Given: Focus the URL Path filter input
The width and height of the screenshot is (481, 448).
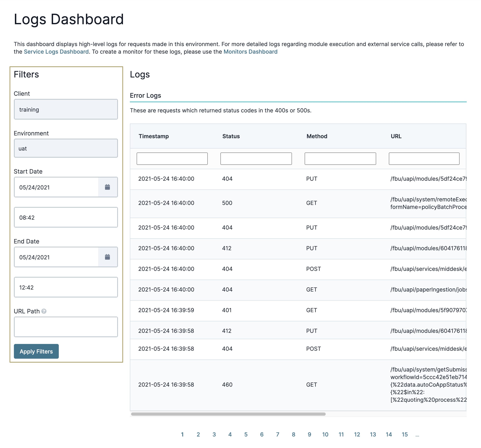Looking at the screenshot, I should coord(66,327).
